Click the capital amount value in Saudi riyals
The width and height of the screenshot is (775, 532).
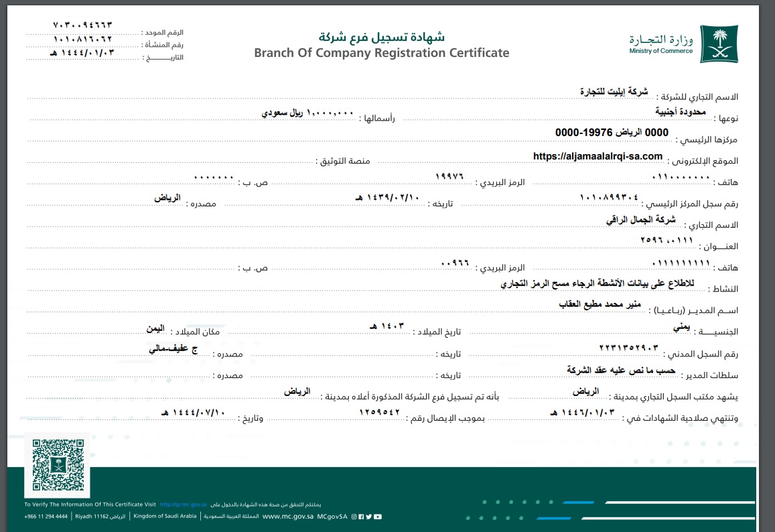click(307, 113)
